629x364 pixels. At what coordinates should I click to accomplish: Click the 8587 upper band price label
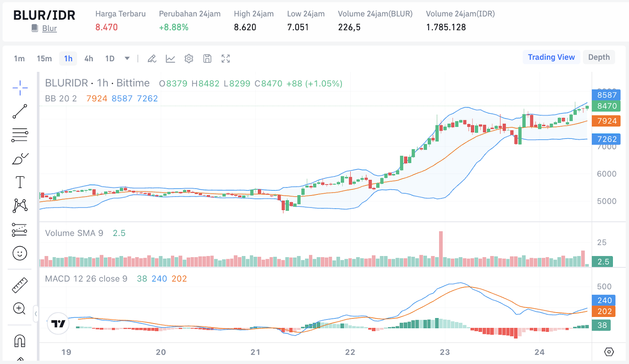tap(606, 95)
